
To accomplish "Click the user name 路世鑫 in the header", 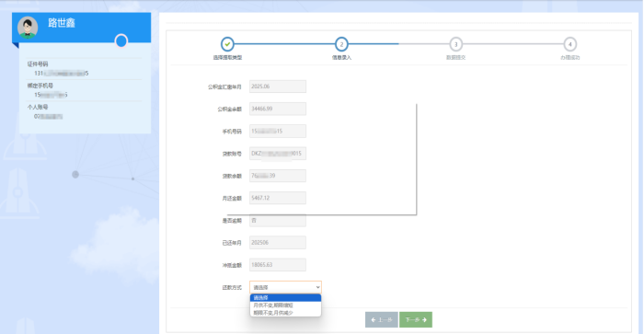I will [x=62, y=23].
